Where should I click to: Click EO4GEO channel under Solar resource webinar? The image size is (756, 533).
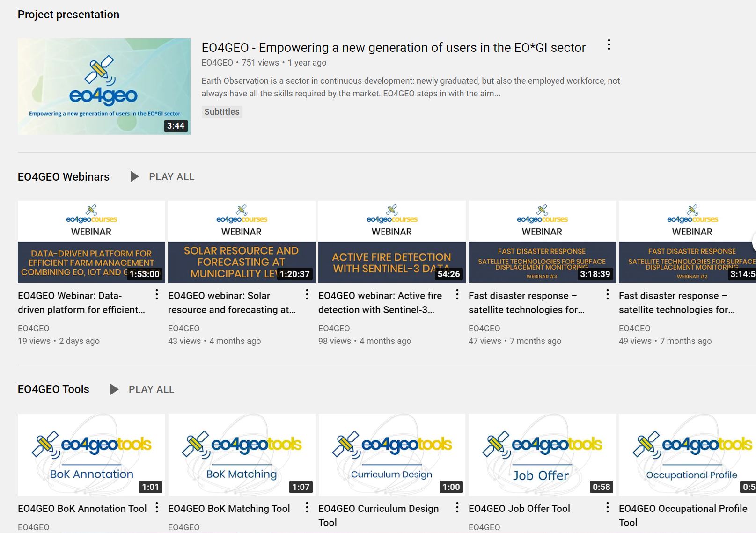click(x=184, y=329)
